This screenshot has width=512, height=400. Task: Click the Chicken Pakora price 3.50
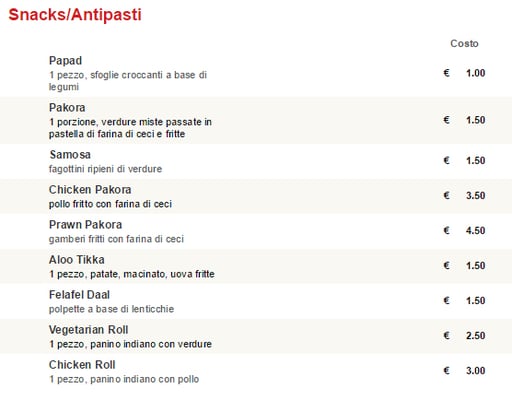475,195
